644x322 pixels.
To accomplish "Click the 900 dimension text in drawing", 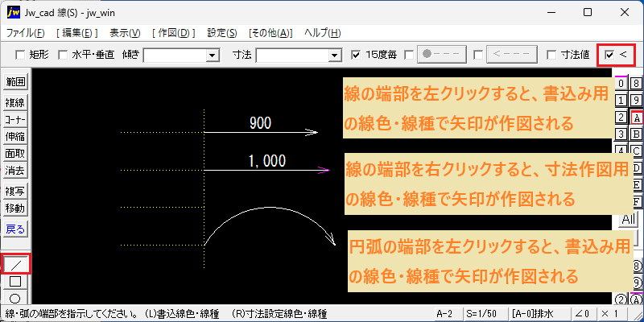I will coord(260,123).
